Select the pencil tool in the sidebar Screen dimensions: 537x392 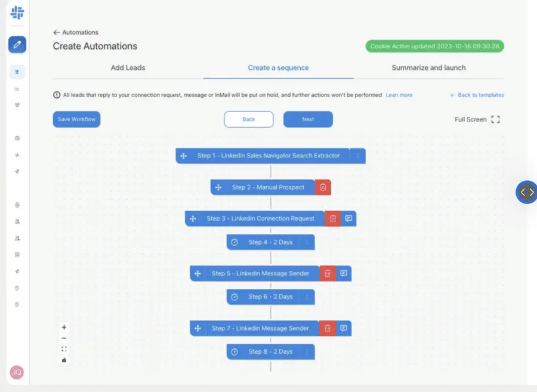point(17,45)
